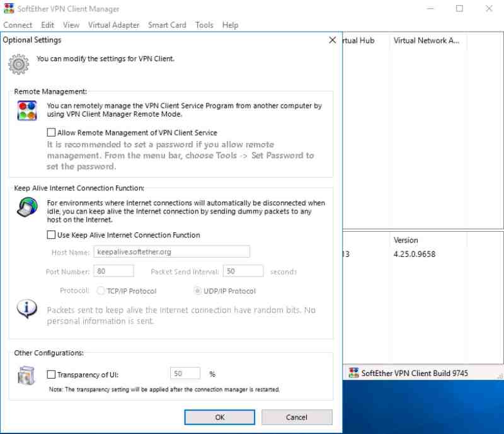Select TCP/IP Protocol radio button
This screenshot has width=504, height=434.
tap(101, 290)
